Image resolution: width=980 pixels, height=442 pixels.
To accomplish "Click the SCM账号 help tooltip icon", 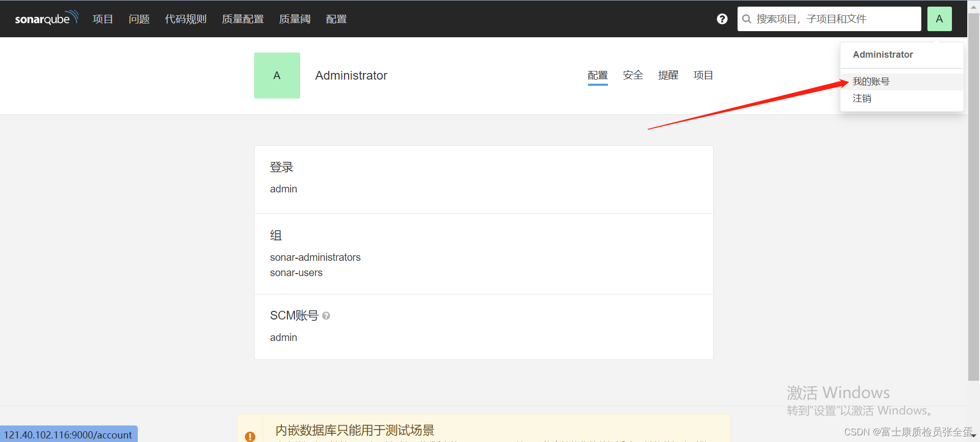I will coord(326,316).
